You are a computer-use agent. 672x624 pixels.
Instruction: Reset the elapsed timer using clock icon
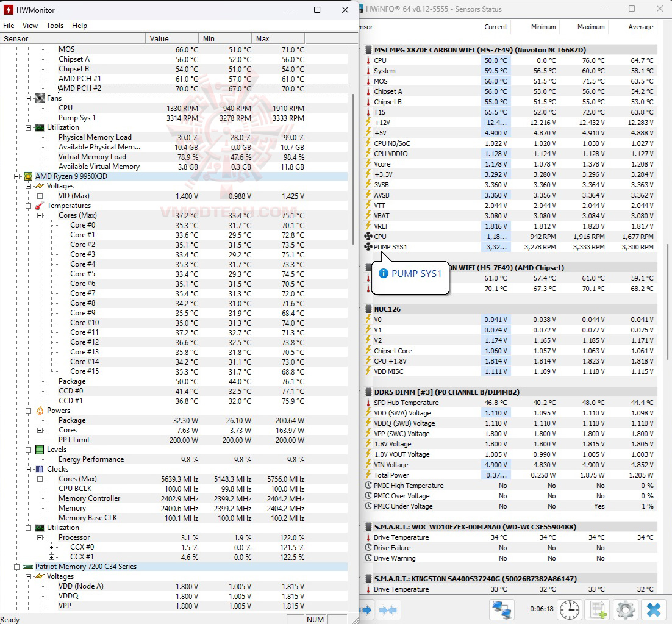[x=570, y=609]
